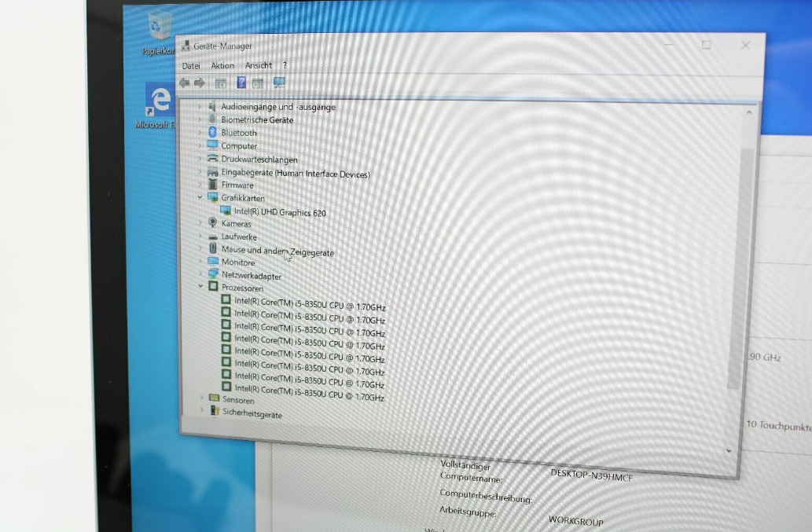Screen dimensions: 812x532
Task: Expand the Audioeingänge und -ausgänge node
Action: tap(200, 106)
